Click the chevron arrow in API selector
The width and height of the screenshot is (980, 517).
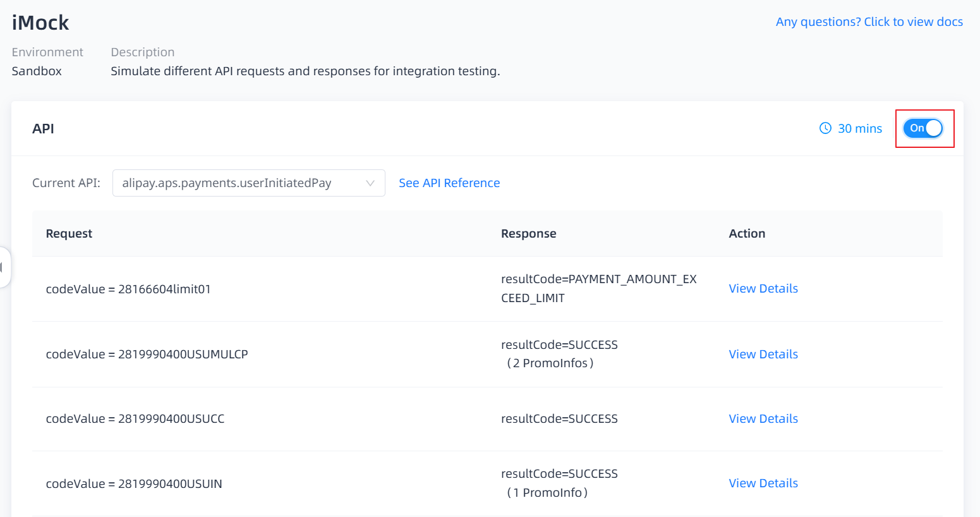pyautogui.click(x=370, y=183)
